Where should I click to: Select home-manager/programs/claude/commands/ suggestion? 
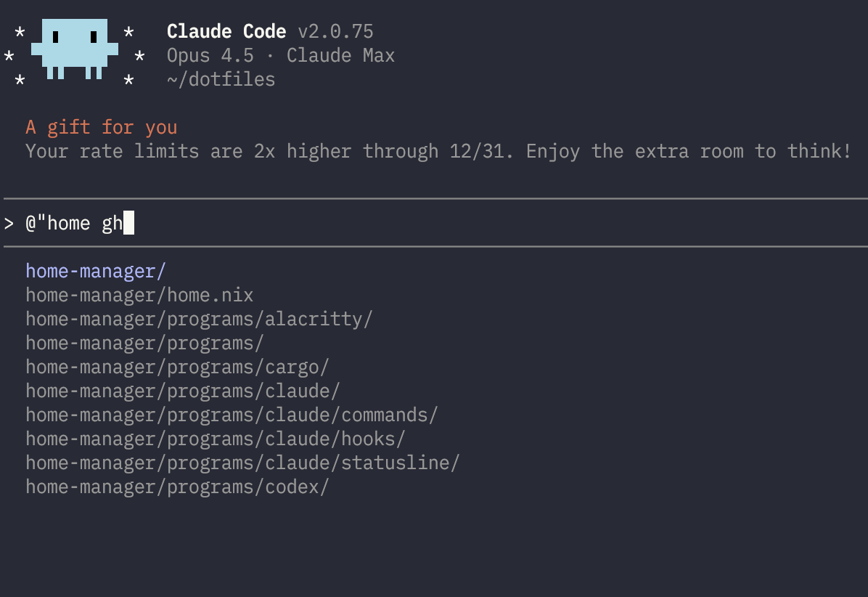pos(232,415)
